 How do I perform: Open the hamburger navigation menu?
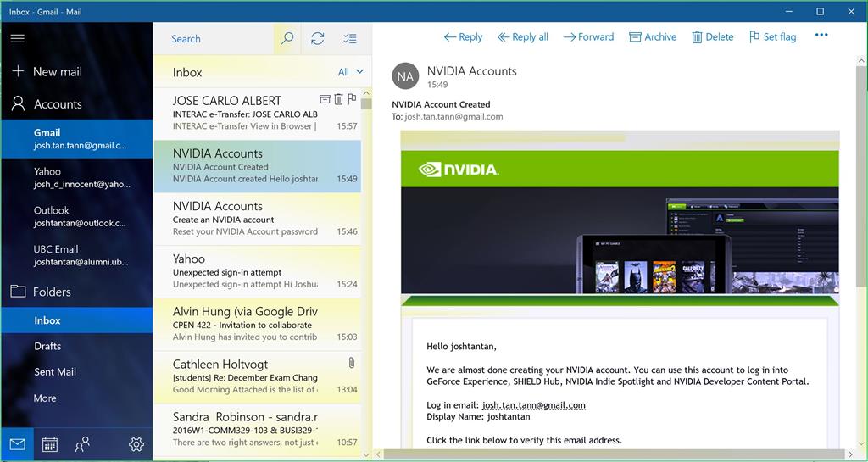[18, 38]
